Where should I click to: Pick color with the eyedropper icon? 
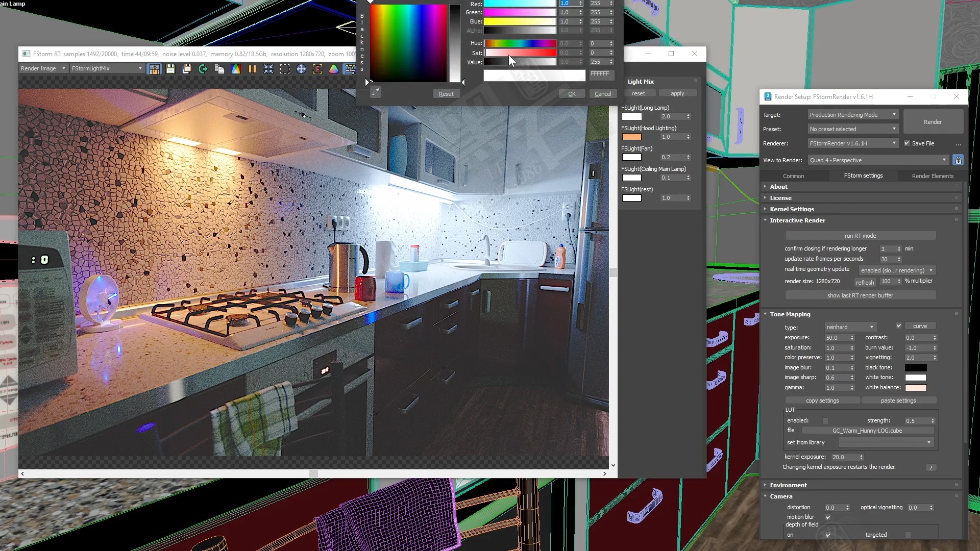(x=376, y=92)
